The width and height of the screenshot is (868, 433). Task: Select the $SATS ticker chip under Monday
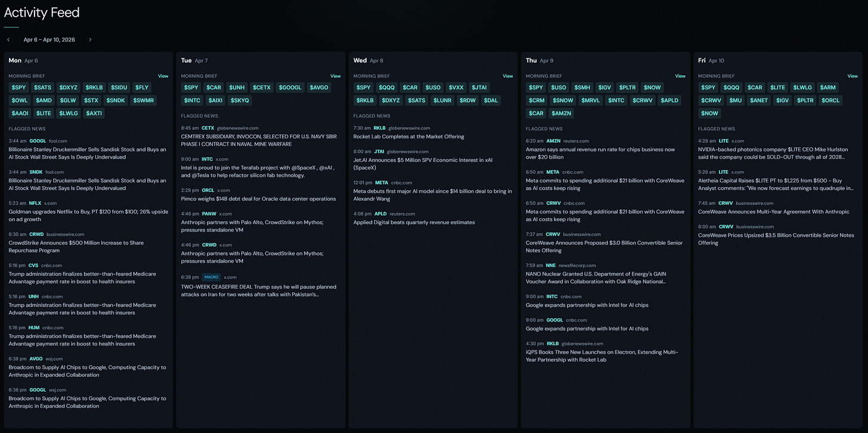(x=43, y=88)
